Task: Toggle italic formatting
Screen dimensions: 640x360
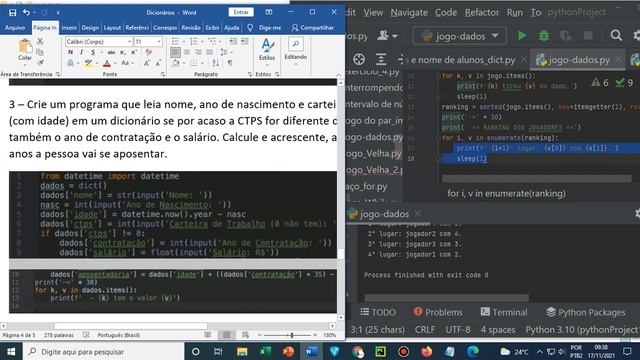Action: tap(82, 52)
